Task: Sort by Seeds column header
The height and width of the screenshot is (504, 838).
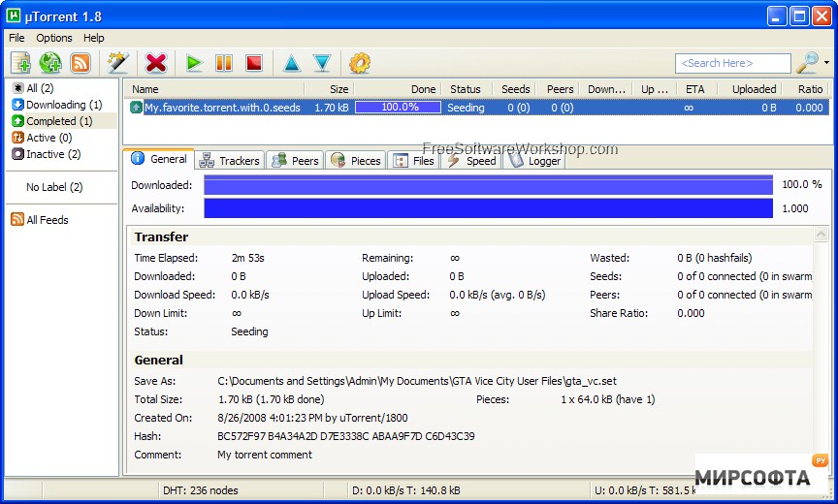Action: click(515, 89)
